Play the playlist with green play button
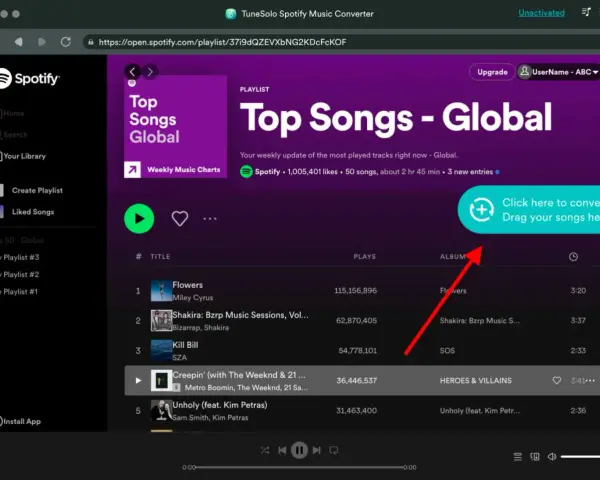 tap(139, 219)
